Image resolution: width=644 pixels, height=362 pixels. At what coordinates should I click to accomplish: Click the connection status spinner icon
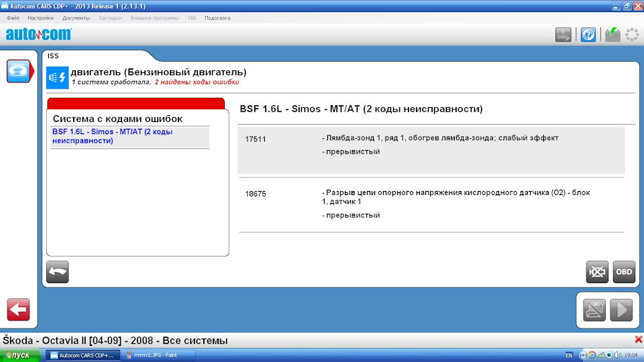click(632, 34)
